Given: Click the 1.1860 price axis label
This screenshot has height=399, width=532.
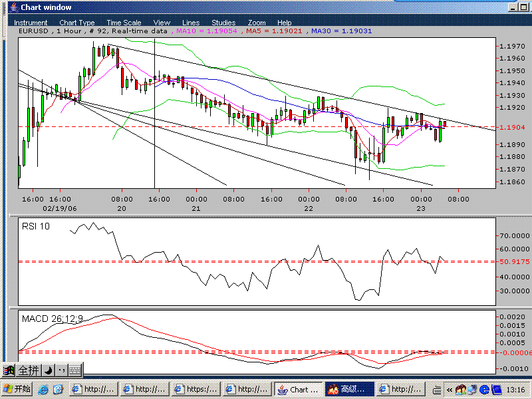Looking at the screenshot, I should click(x=512, y=182).
